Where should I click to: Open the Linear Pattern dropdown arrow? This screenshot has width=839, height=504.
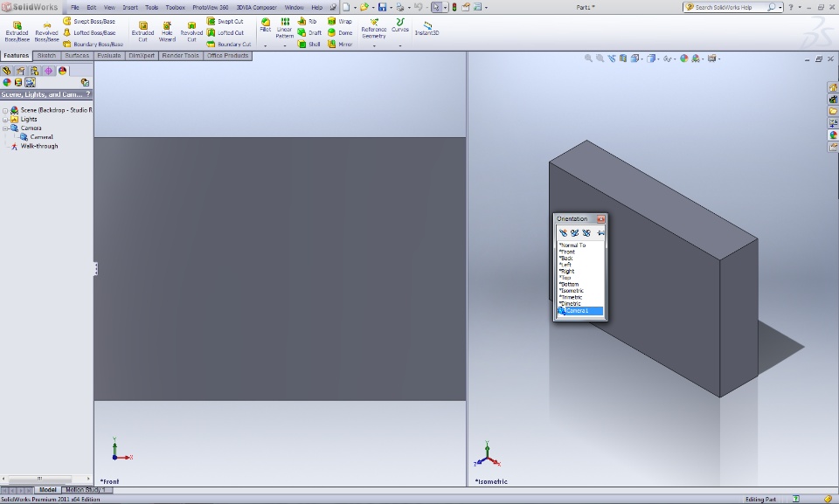(285, 46)
